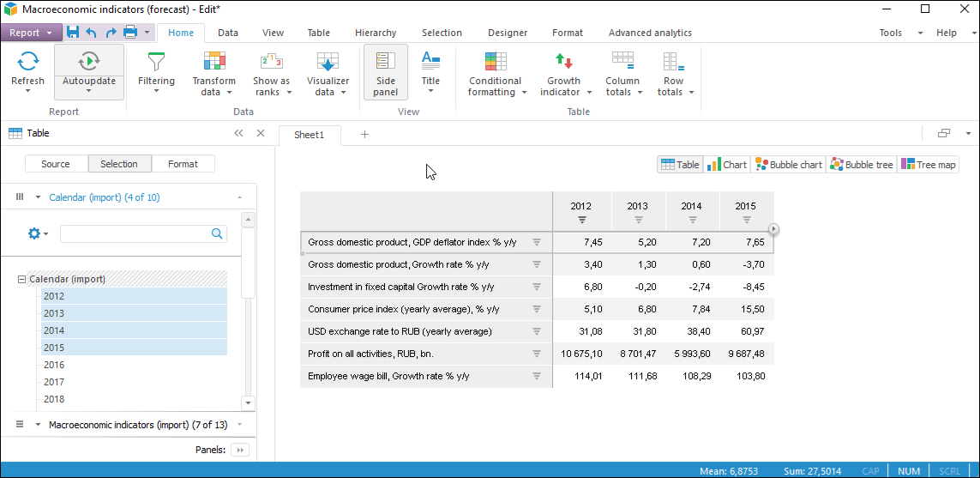Screen dimensions: 980x478
Task: Open the settings gear dropdown in the side panel
Action: (x=38, y=233)
